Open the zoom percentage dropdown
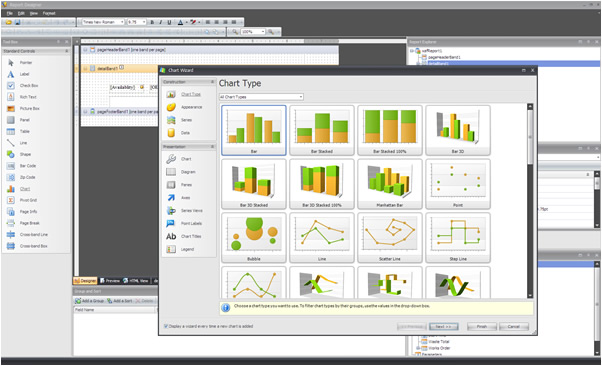 pos(253,32)
